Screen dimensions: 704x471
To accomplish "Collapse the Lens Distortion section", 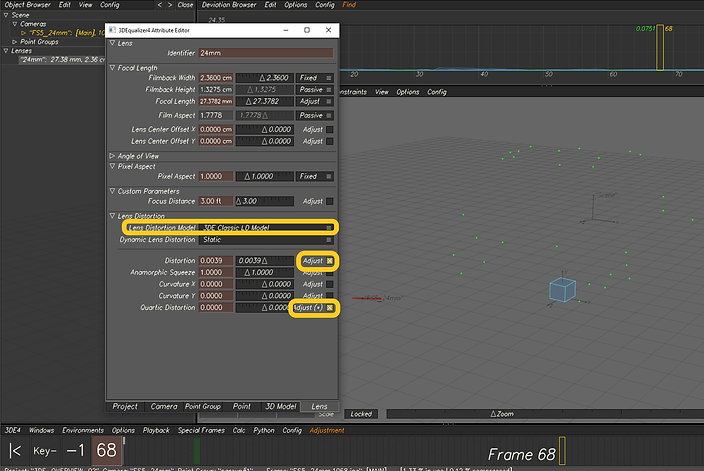I will pyautogui.click(x=112, y=216).
